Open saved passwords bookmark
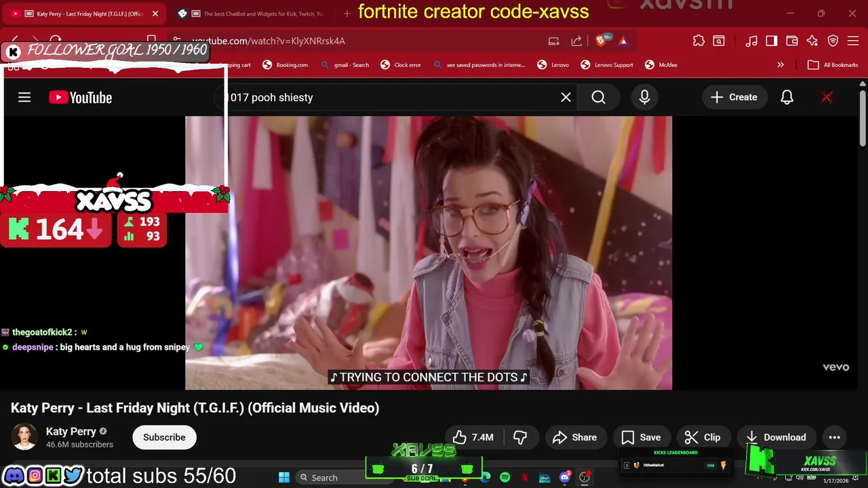The width and height of the screenshot is (868, 488). click(x=479, y=65)
